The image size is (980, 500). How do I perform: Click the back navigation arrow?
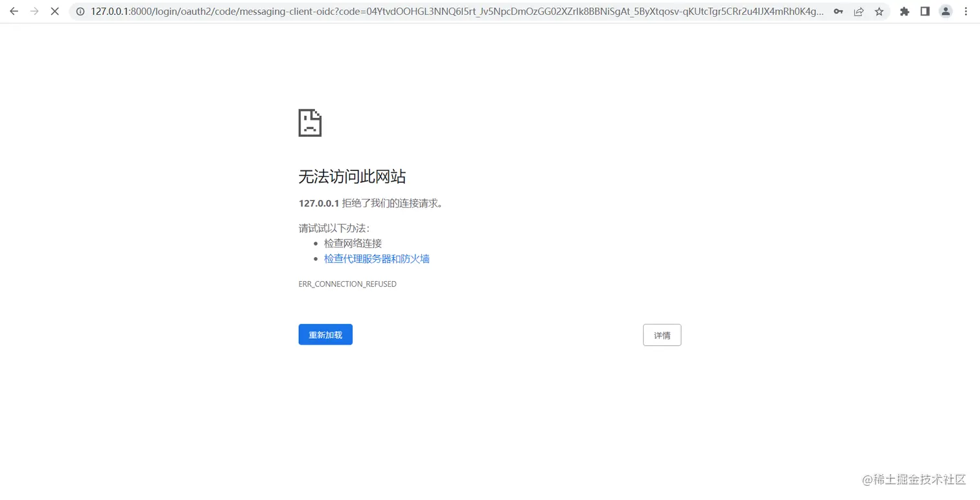(14, 11)
